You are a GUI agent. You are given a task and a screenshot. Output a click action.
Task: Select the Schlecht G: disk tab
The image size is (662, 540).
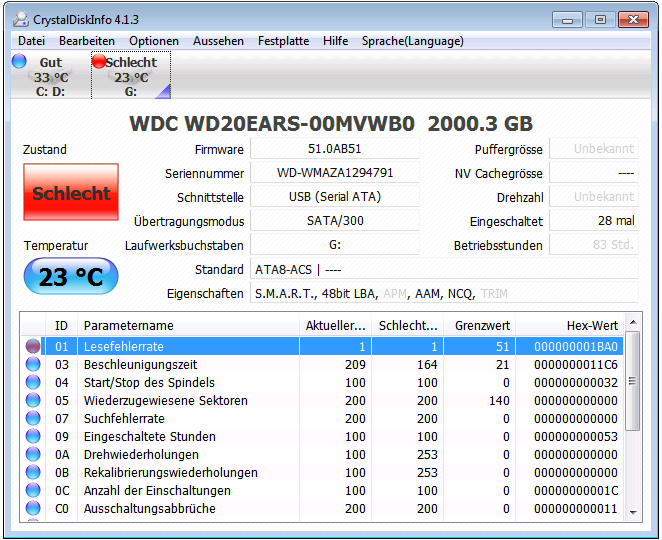point(131,76)
